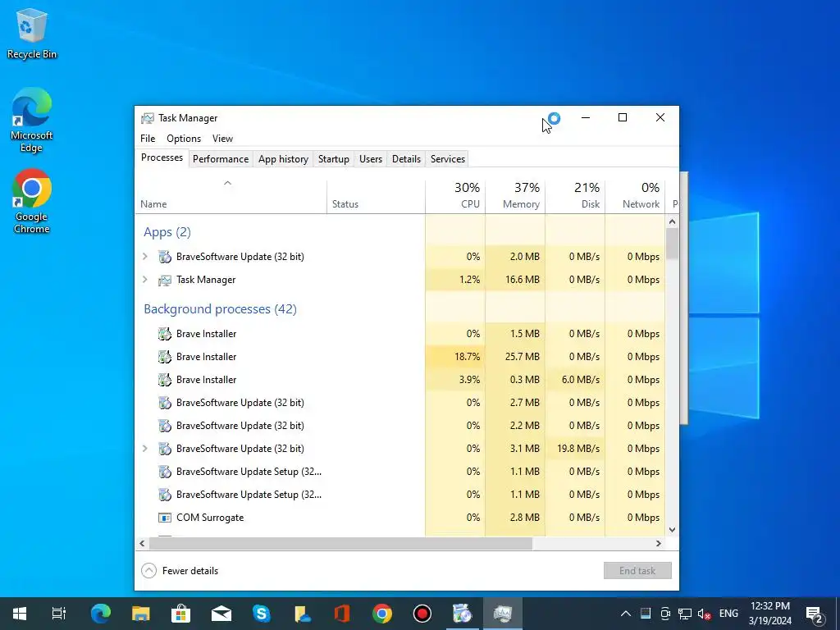Screen dimensions: 840x630
Task: Select the Processes tab
Action: (x=162, y=157)
